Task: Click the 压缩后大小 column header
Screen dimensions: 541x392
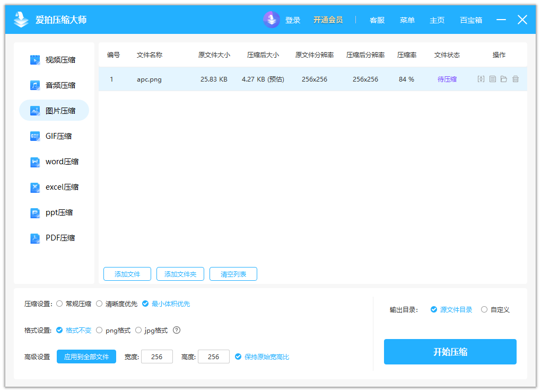Action: (263, 55)
